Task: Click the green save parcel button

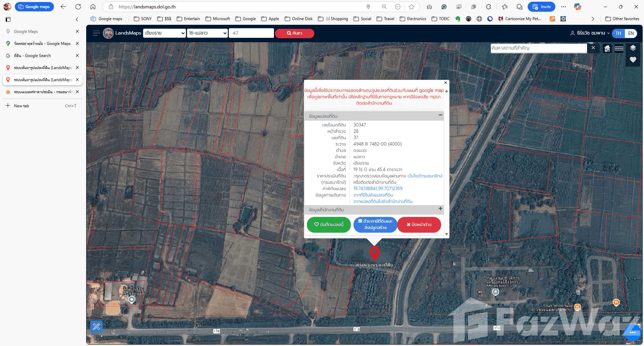Action: [x=329, y=225]
